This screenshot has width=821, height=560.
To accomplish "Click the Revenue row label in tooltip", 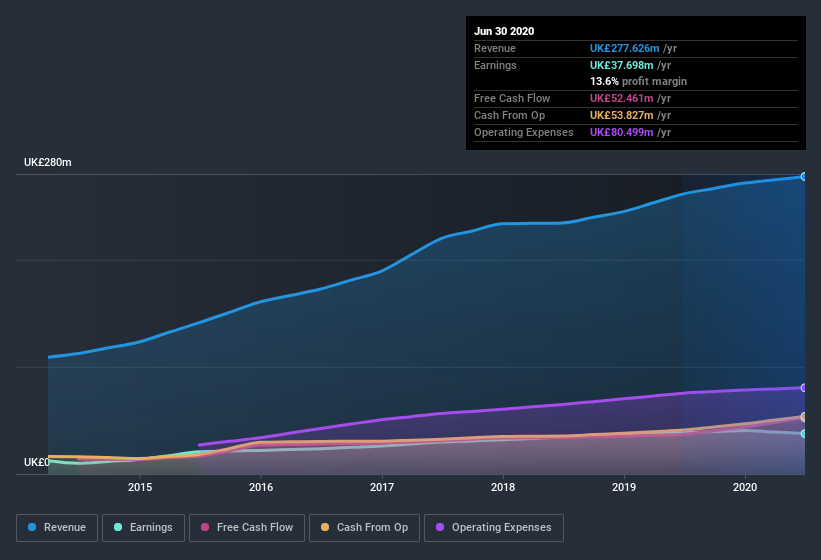I will [x=495, y=48].
